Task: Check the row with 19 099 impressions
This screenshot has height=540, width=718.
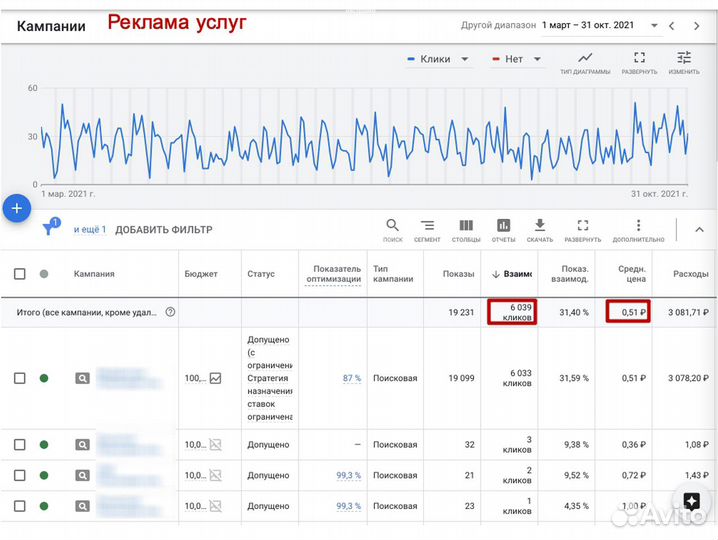Action: point(20,378)
